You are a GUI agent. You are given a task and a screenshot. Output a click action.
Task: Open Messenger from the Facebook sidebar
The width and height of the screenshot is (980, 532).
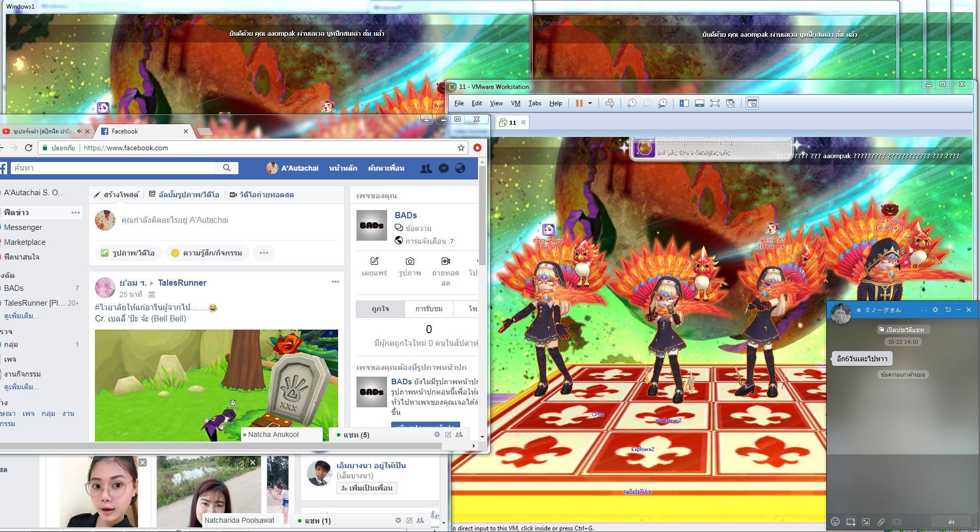[x=23, y=227]
